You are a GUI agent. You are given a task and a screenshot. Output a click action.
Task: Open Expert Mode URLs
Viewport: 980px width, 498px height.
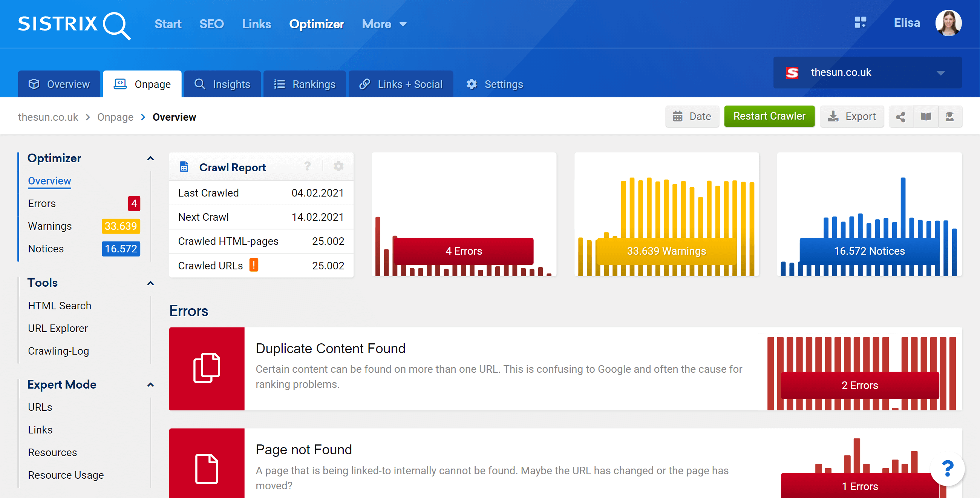pyautogui.click(x=40, y=407)
